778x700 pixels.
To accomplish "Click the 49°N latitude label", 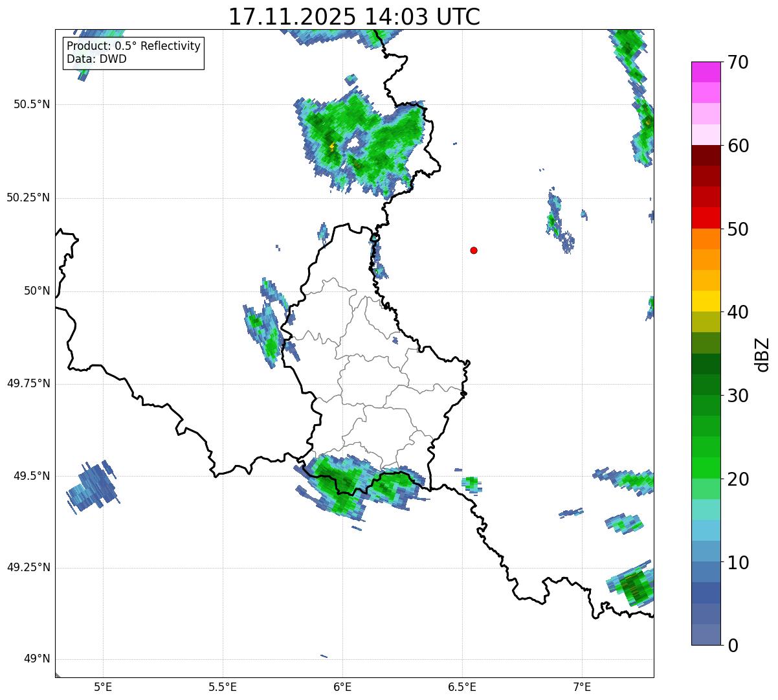I will pyautogui.click(x=38, y=659).
